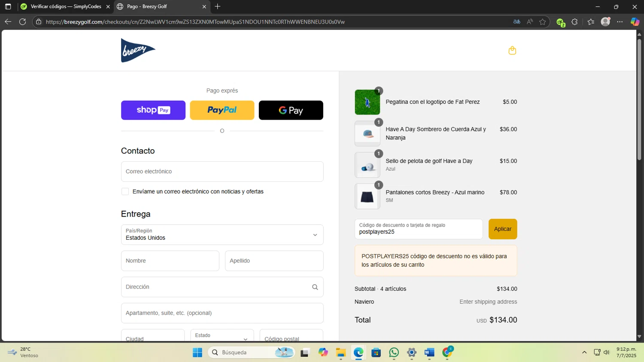Screen dimensions: 644x362
Task: Click Have A Day hat thumbnail
Action: point(367,133)
